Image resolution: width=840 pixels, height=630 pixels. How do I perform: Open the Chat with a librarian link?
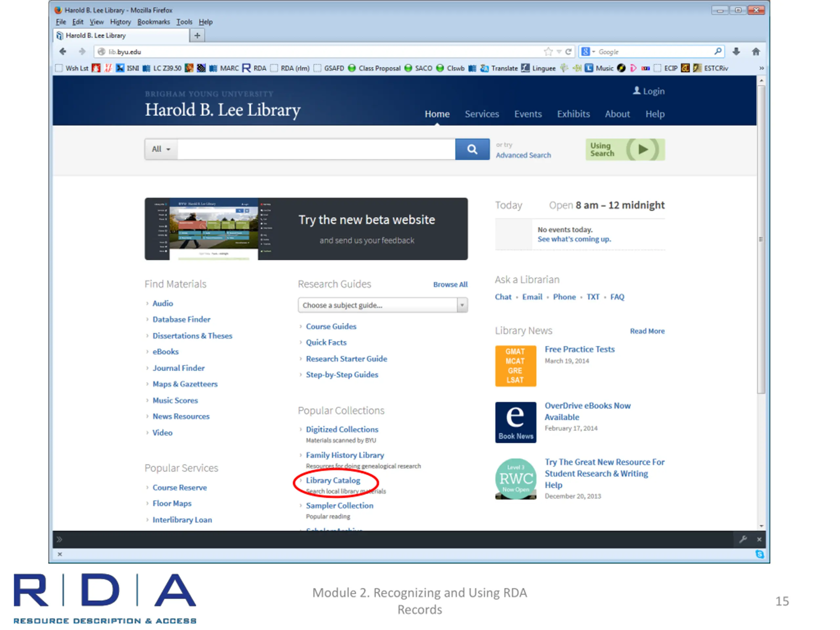tap(503, 297)
